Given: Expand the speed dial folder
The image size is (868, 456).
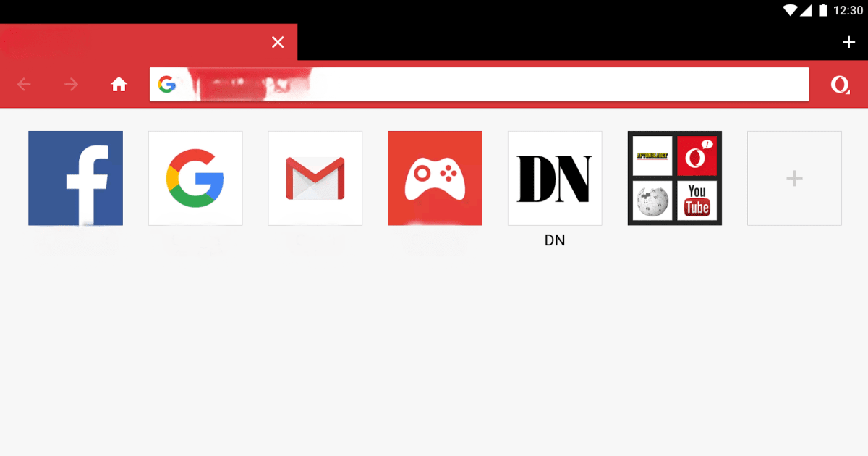Looking at the screenshot, I should [674, 178].
